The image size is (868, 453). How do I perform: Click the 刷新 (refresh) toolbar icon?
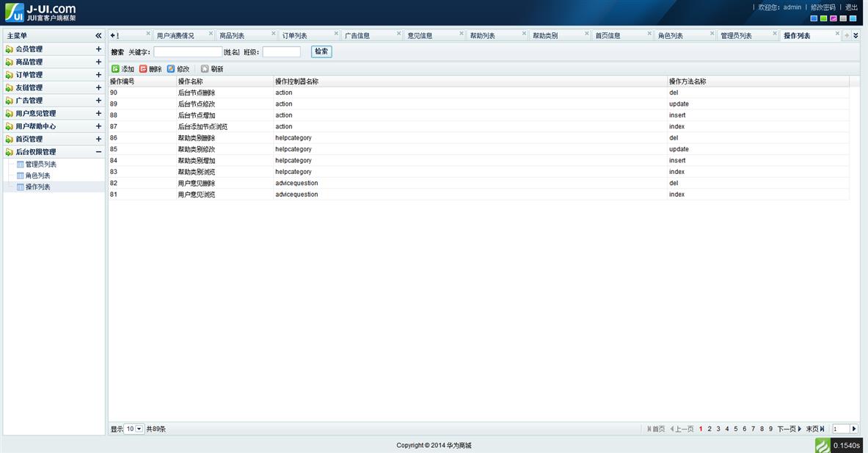coord(205,69)
